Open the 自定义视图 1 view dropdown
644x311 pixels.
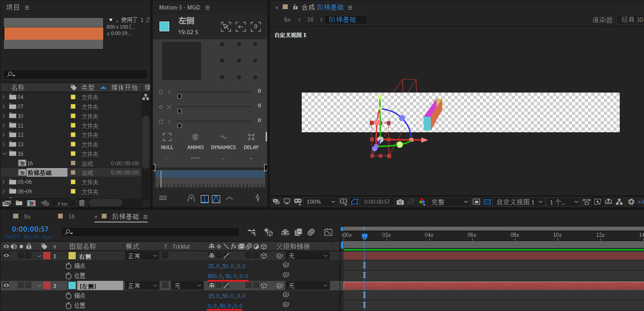520,202
